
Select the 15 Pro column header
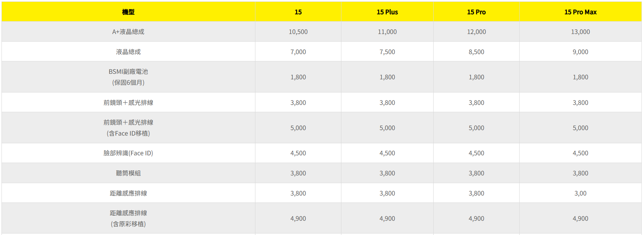(476, 12)
